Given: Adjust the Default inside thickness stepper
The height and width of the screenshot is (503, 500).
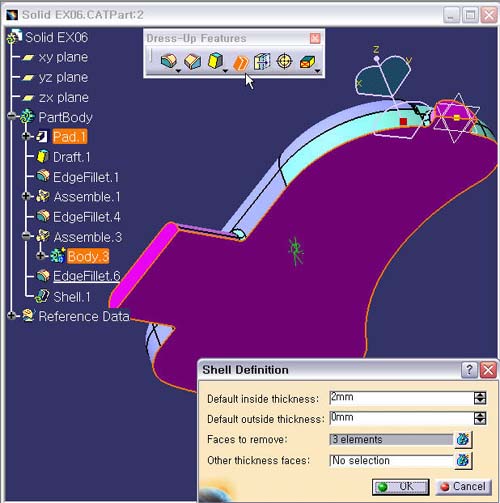Looking at the screenshot, I should 480,398.
